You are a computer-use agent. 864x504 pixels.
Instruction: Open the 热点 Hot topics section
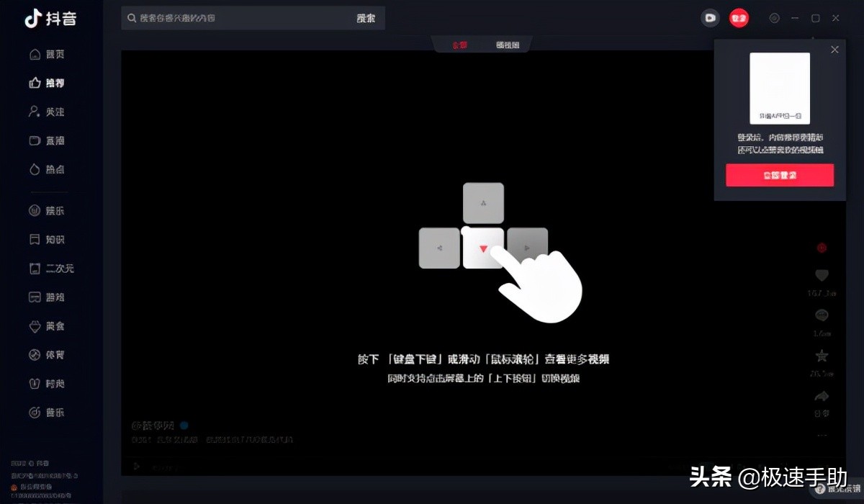pos(43,169)
